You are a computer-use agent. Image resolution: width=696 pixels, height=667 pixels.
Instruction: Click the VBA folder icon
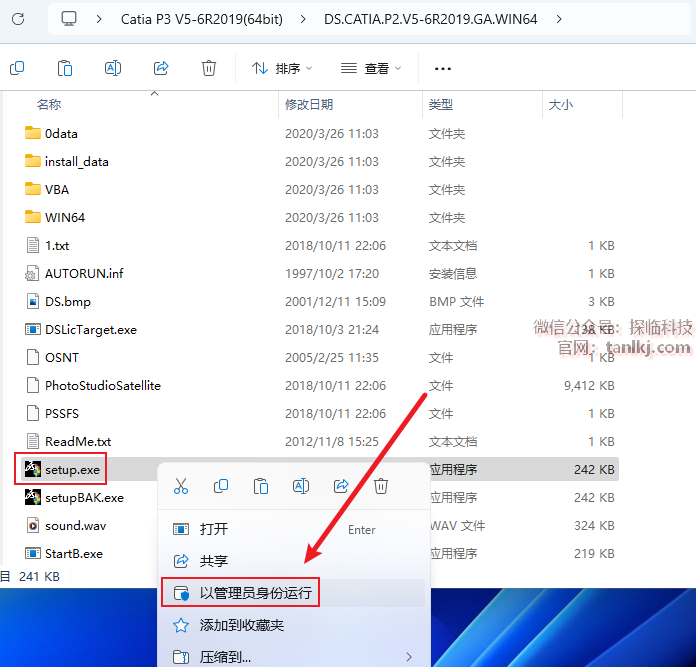(x=32, y=189)
